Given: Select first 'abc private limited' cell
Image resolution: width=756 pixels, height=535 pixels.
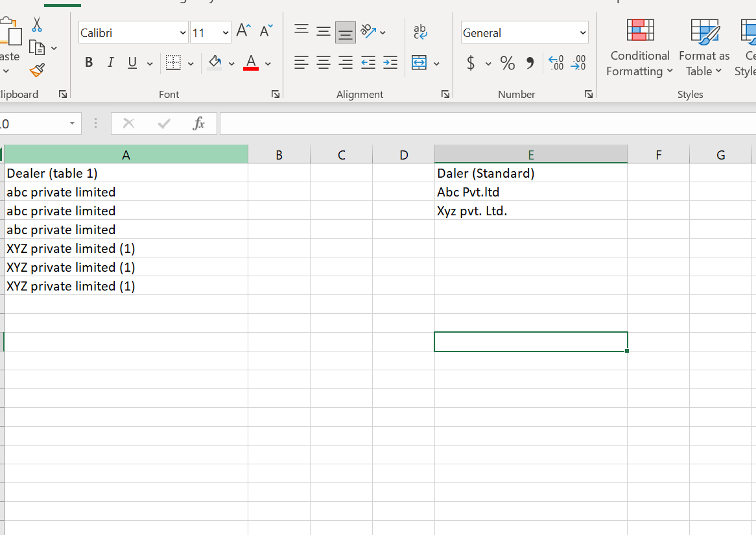Looking at the screenshot, I should pyautogui.click(x=126, y=192).
